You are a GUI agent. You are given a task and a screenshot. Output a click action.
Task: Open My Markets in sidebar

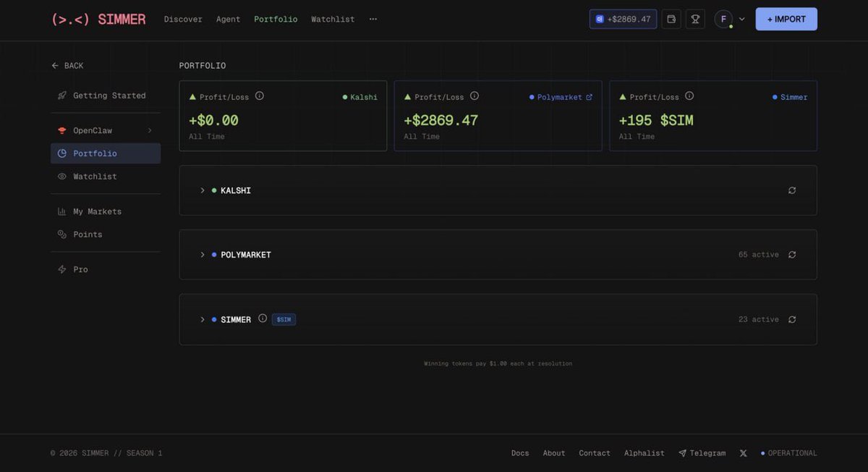(x=106, y=211)
